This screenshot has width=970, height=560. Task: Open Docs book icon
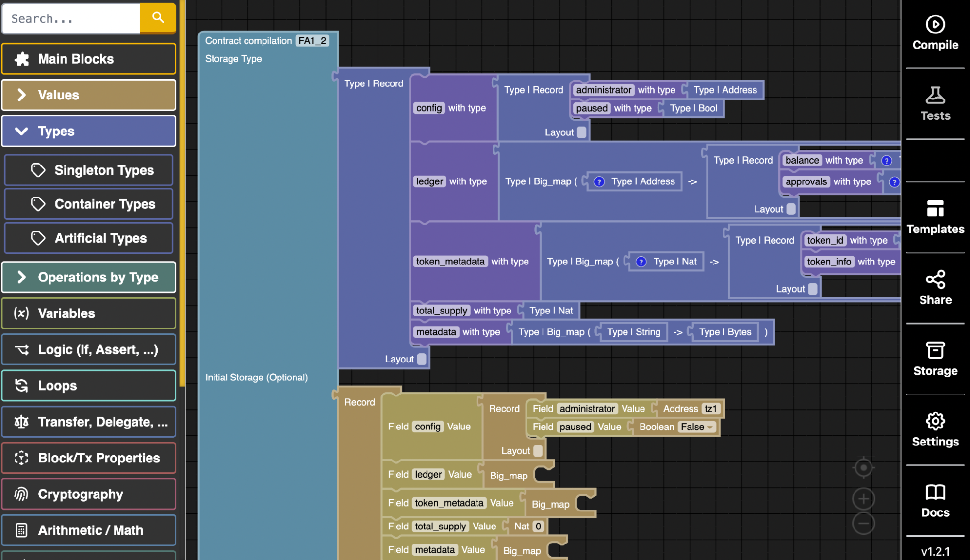(x=935, y=492)
